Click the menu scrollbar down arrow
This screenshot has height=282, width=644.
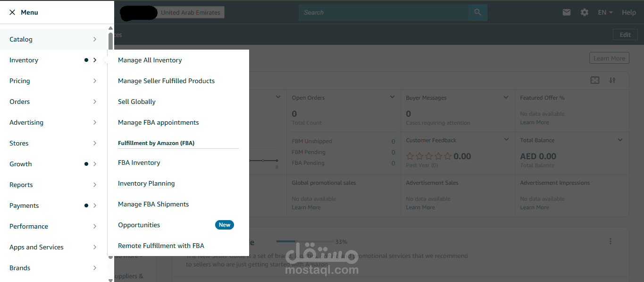(110, 280)
